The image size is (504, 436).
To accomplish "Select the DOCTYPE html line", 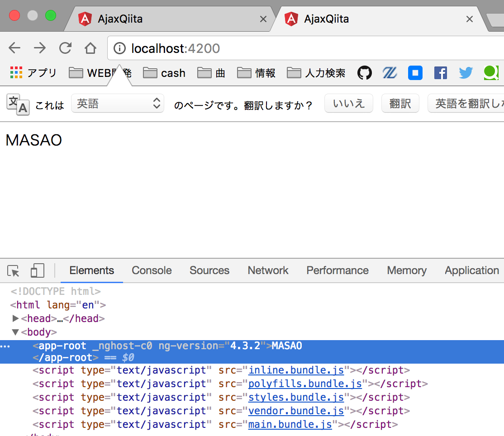I will tap(56, 291).
